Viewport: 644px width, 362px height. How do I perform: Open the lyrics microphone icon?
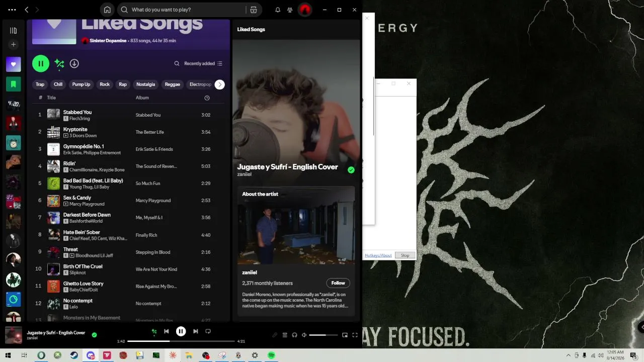pos(275,335)
